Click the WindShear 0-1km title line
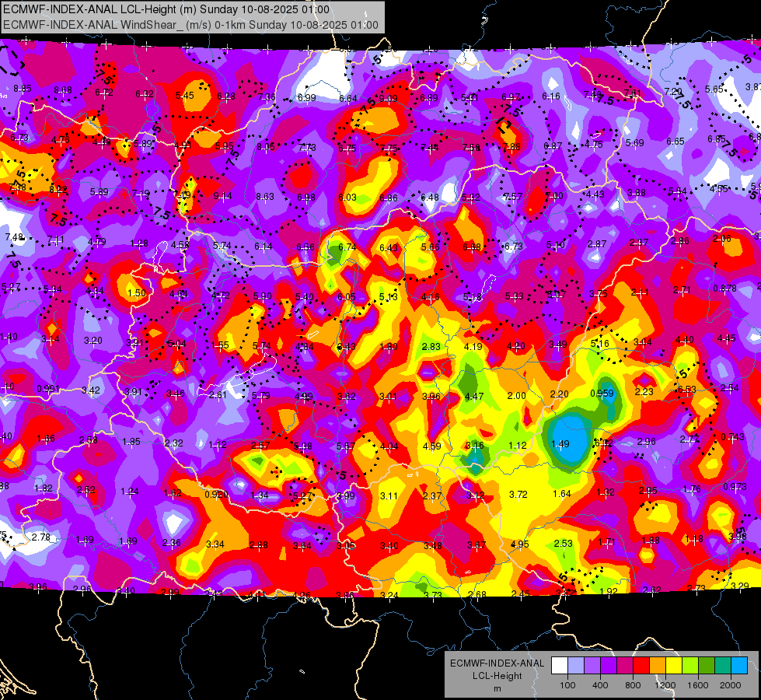Image resolution: width=761 pixels, height=700 pixels. point(190,25)
